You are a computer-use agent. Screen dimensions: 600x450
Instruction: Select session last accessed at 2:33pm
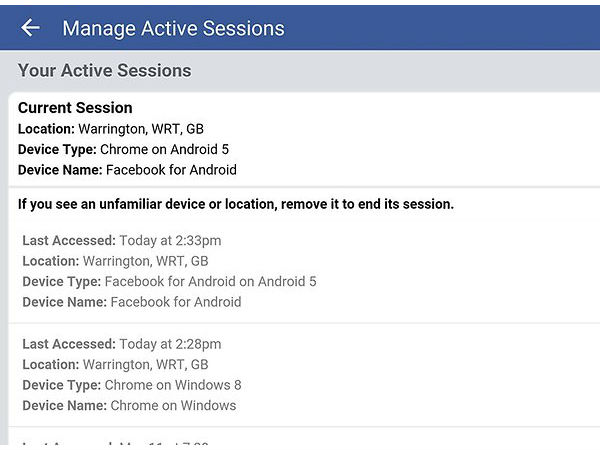(122, 240)
